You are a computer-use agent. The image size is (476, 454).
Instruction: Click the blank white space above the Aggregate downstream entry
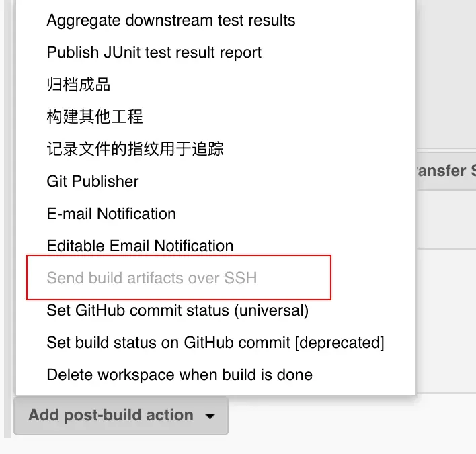pos(215,4)
